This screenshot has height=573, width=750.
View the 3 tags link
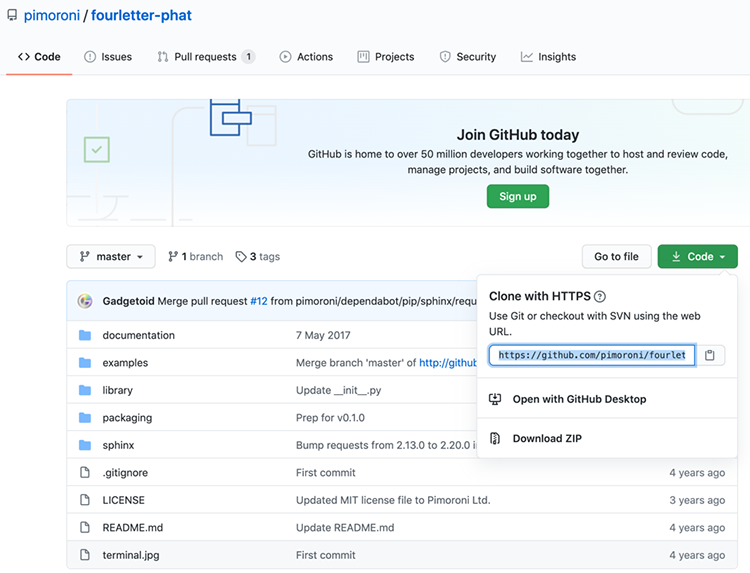pyautogui.click(x=258, y=257)
